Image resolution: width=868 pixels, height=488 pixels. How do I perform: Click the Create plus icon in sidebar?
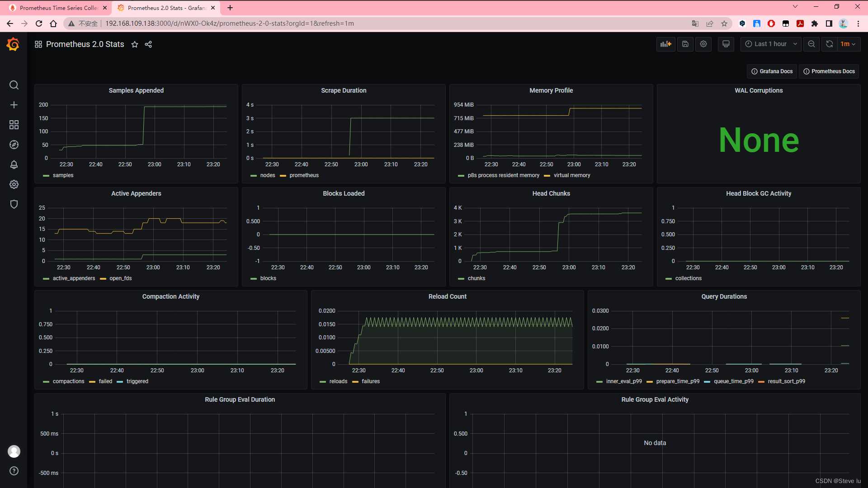[14, 105]
